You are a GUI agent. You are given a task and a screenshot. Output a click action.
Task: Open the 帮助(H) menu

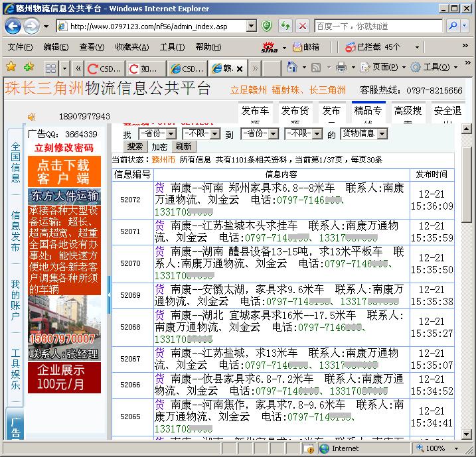pos(208,47)
